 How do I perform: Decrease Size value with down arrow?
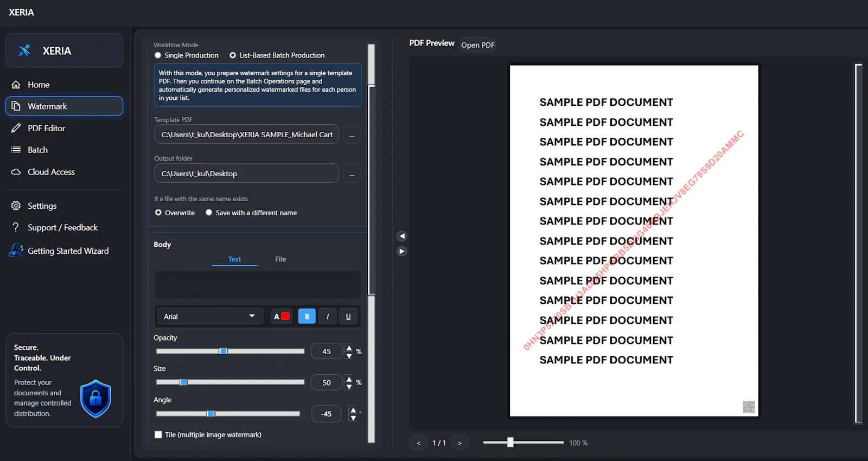(x=349, y=387)
